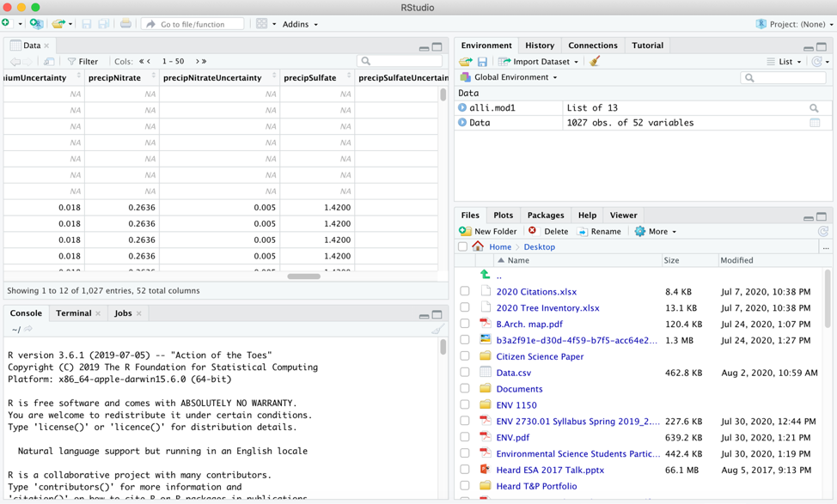Image resolution: width=837 pixels, height=504 pixels.
Task: Open the Packages tab
Action: (x=545, y=216)
